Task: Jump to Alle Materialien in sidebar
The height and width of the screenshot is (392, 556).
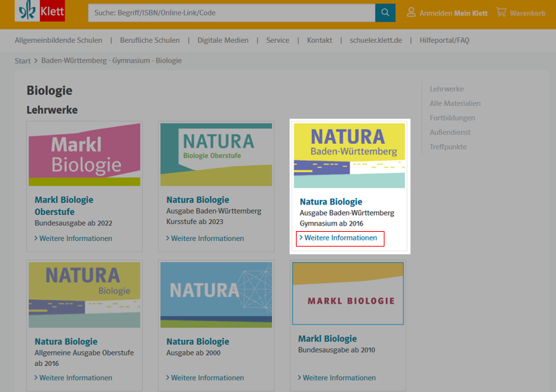Action: 455,104
